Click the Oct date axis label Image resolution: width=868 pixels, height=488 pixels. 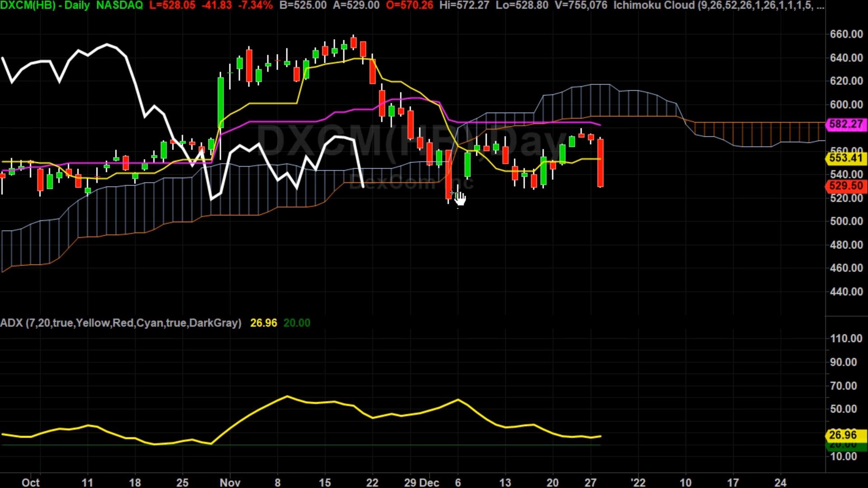tap(31, 482)
